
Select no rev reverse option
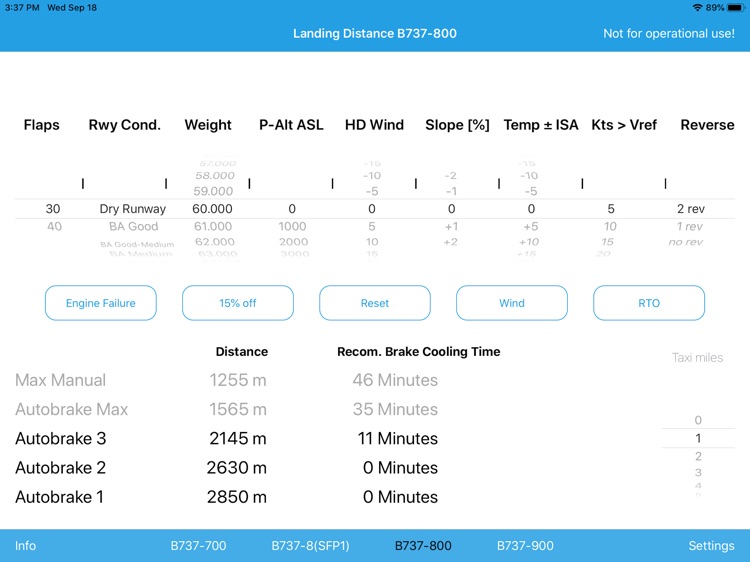click(x=685, y=242)
